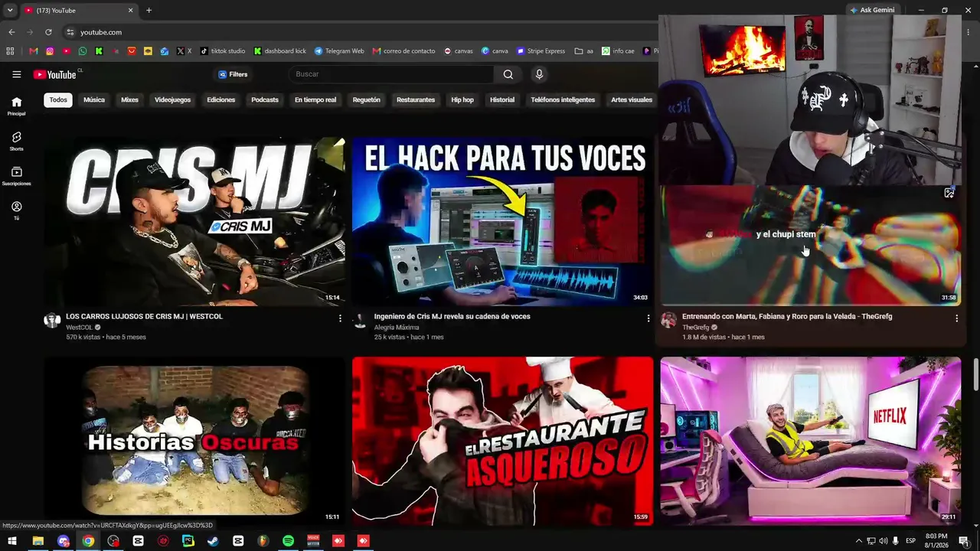Open the Instagram bookmark icon
The image size is (980, 551).
50,51
